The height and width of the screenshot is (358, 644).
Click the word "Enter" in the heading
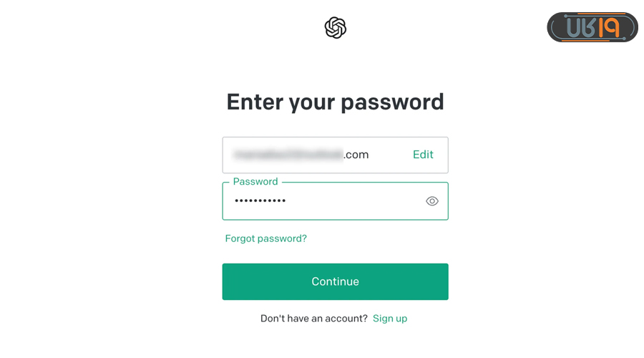click(254, 102)
